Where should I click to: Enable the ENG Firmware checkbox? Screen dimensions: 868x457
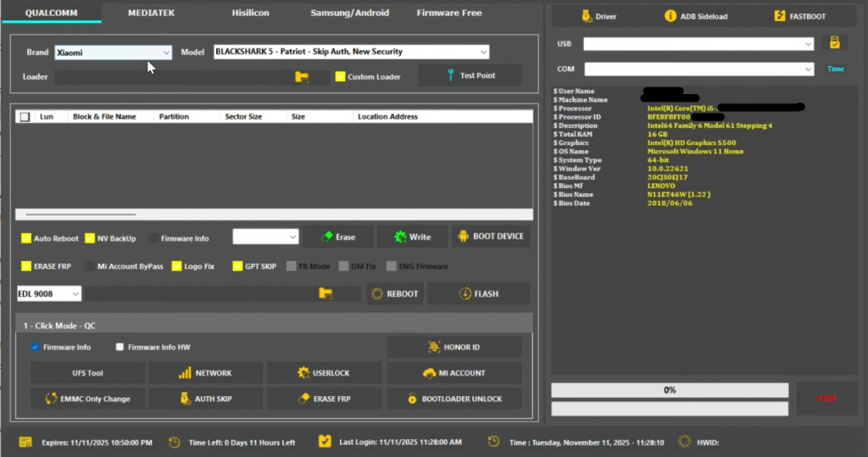pyautogui.click(x=392, y=266)
